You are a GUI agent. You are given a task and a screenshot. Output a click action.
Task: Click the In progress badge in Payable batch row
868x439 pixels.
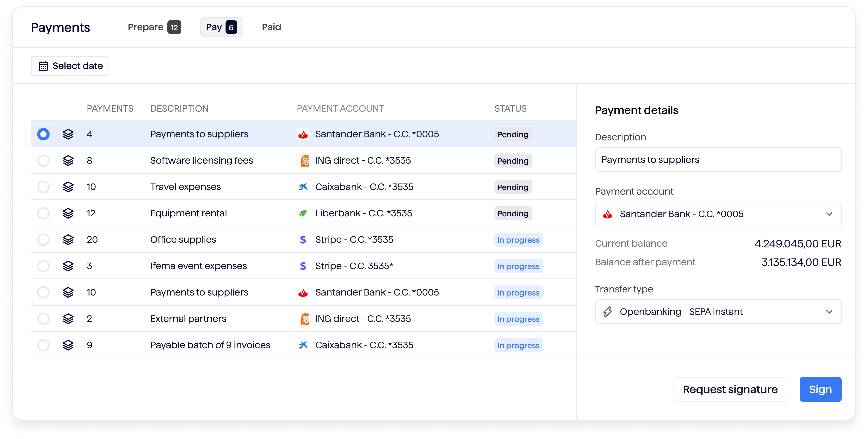pos(518,345)
